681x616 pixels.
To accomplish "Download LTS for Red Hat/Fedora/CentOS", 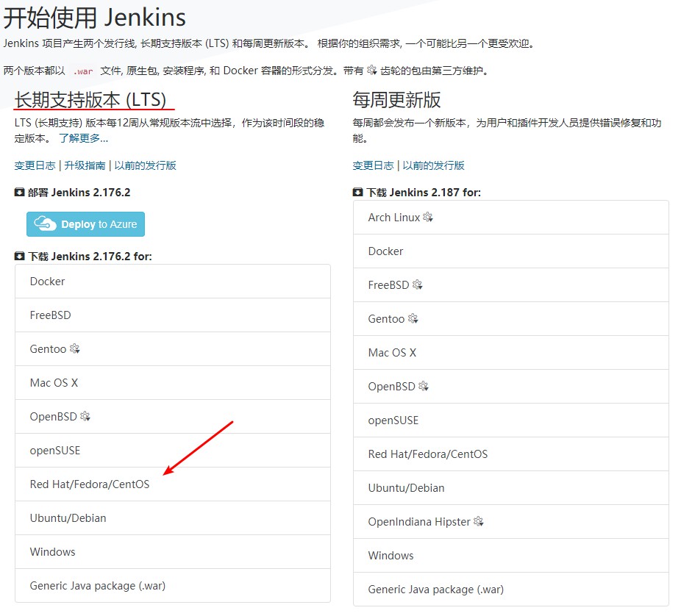I will [x=173, y=484].
